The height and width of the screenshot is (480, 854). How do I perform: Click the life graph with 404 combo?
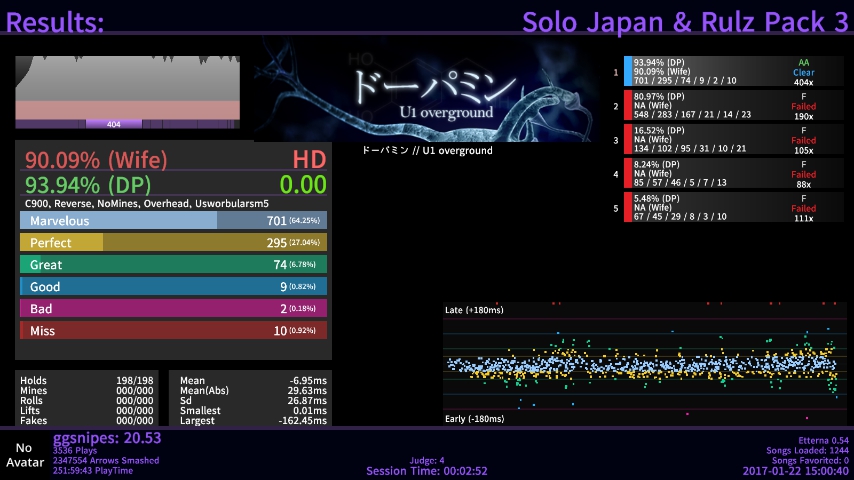(x=127, y=92)
